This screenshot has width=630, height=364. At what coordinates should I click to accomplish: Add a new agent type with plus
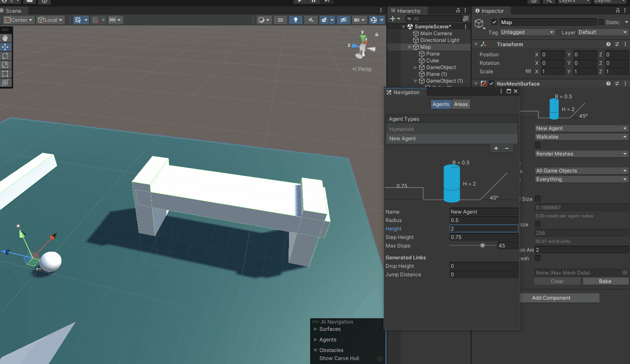[x=496, y=148]
